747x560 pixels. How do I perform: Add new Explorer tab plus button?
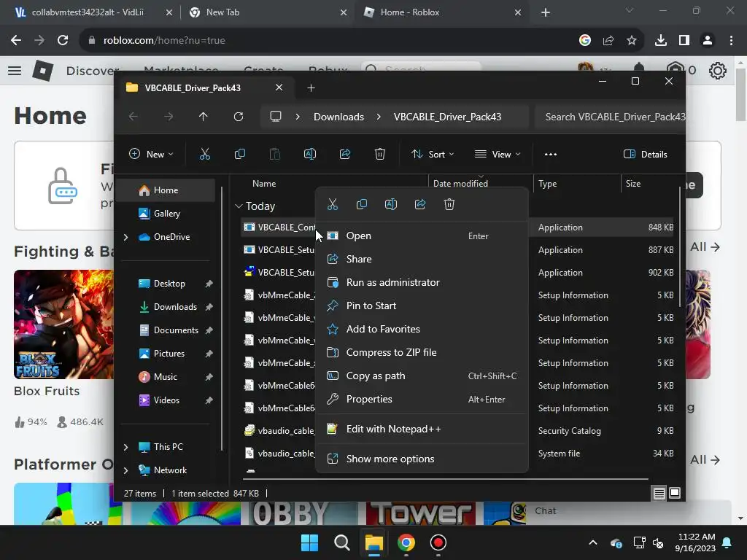tap(311, 87)
